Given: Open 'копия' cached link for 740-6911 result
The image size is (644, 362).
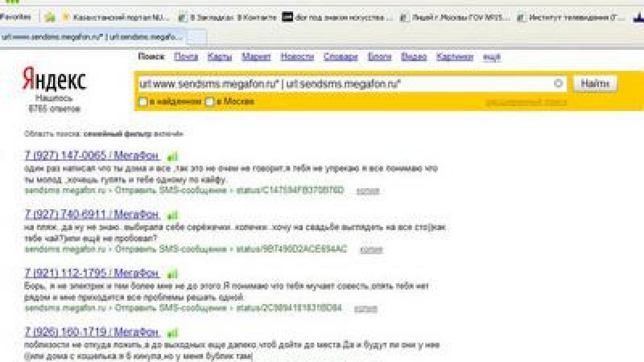Looking at the screenshot, I should click(x=371, y=249).
